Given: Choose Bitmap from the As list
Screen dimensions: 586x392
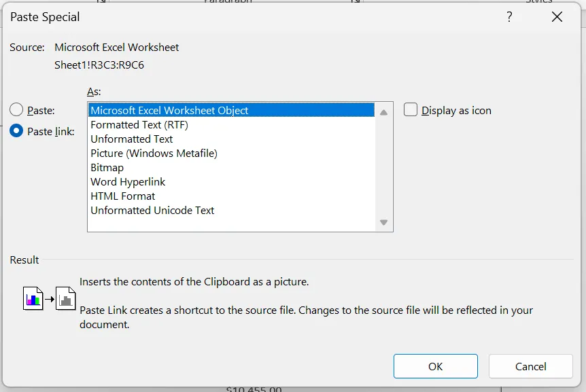Looking at the screenshot, I should [x=107, y=168].
